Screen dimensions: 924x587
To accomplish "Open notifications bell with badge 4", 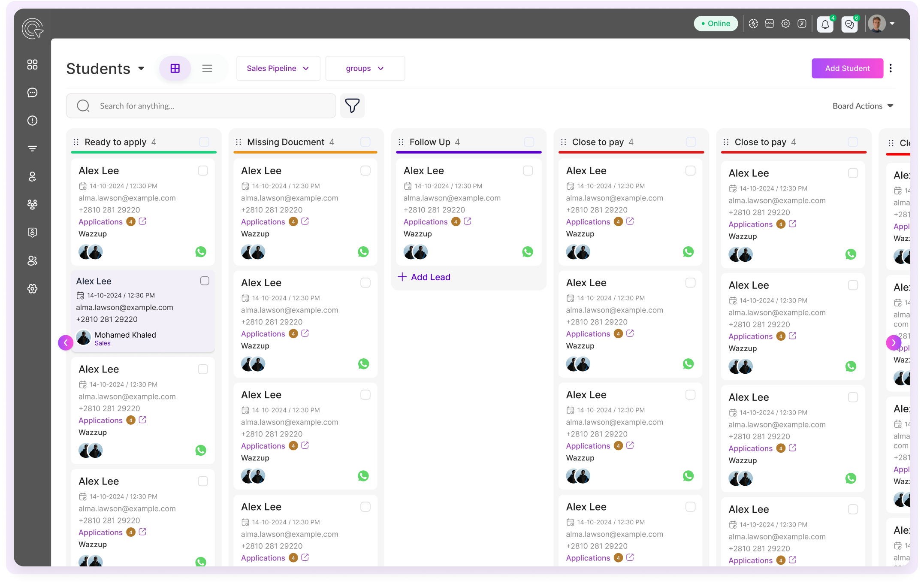I will click(x=825, y=24).
